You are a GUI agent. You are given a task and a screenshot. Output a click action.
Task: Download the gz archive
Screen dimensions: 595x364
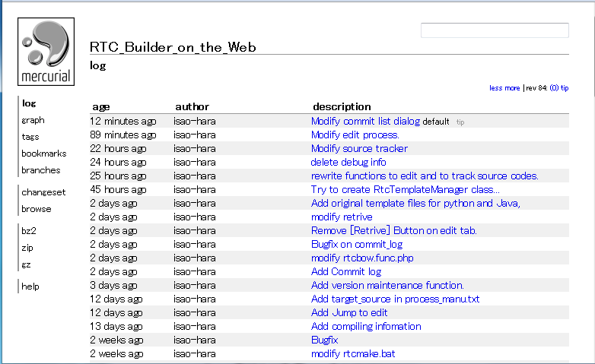click(26, 264)
